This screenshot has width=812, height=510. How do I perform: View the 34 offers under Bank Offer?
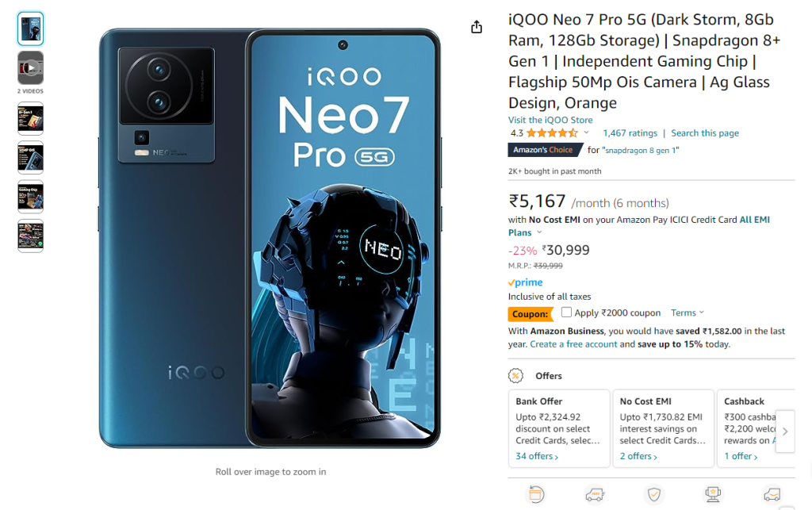pyautogui.click(x=537, y=456)
